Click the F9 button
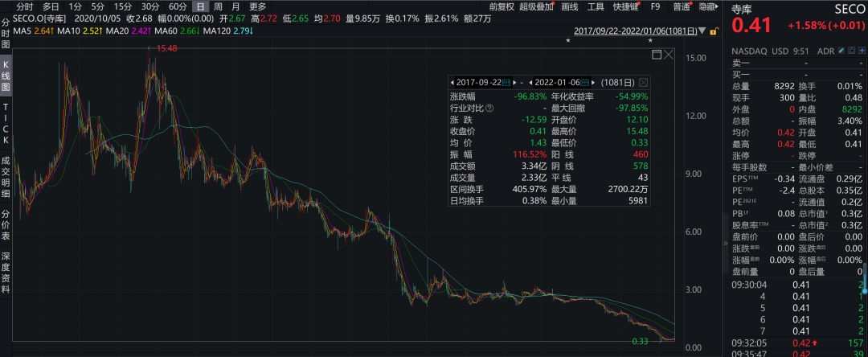This screenshot has width=868, height=357. (x=656, y=6)
